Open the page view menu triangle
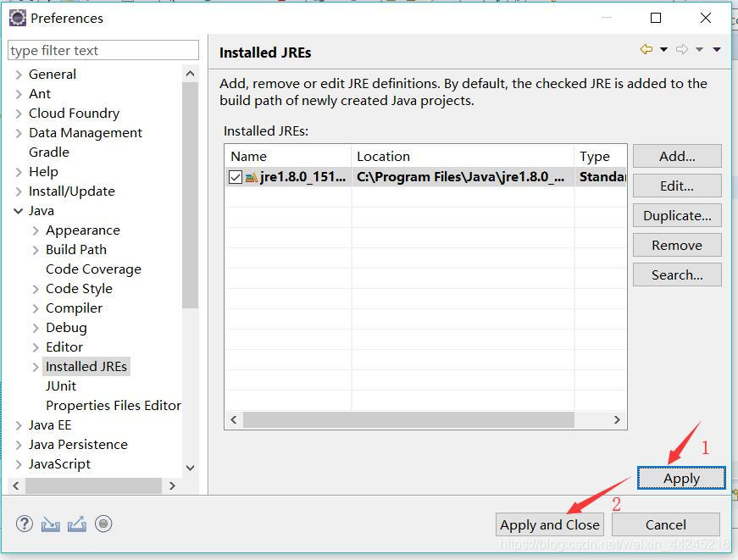Screen dimensions: 738x560 [x=717, y=49]
